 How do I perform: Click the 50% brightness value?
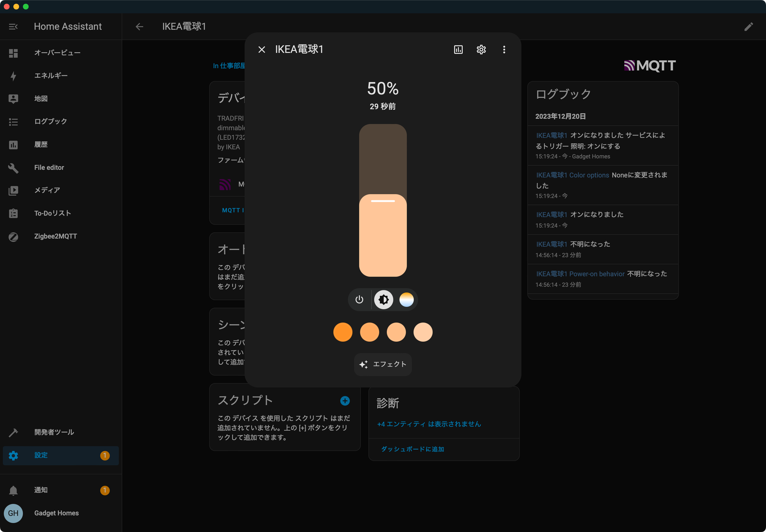(x=383, y=89)
